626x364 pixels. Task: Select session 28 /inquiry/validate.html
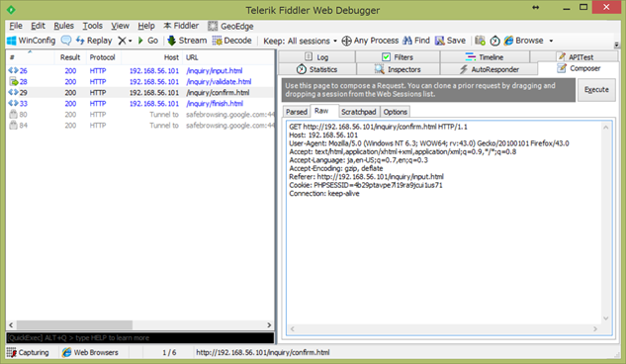pyautogui.click(x=139, y=82)
